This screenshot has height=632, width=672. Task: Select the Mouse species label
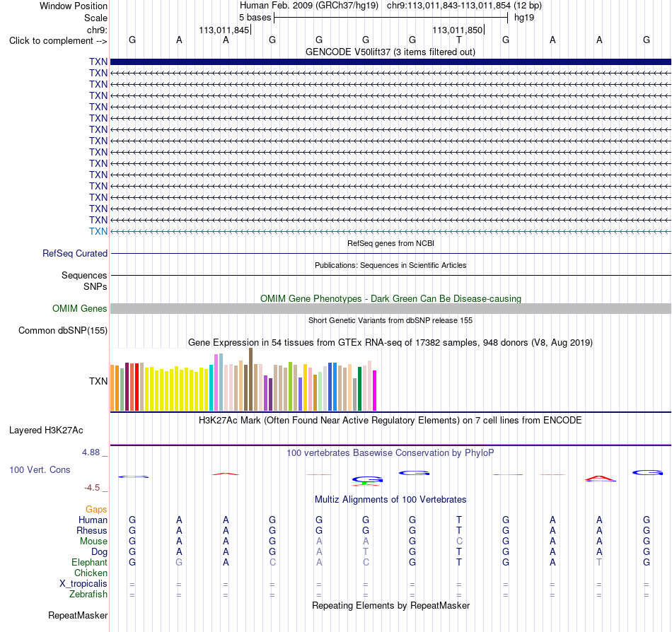pyautogui.click(x=93, y=542)
